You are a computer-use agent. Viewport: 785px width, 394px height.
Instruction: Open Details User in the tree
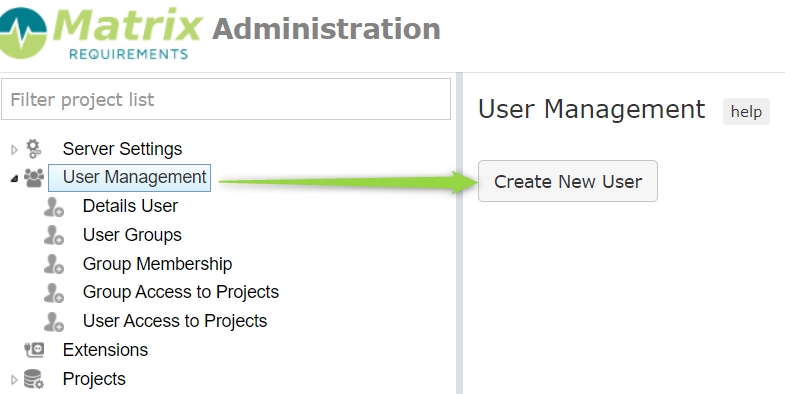[x=130, y=206]
